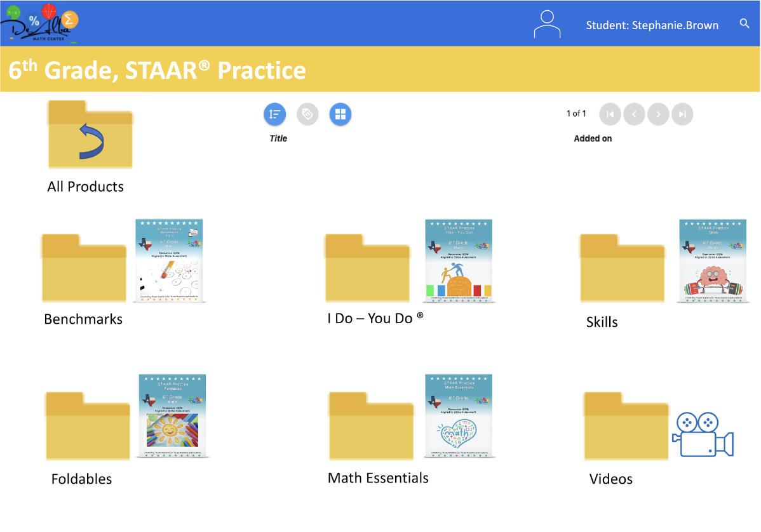Select the Benchmarks book cover thumbnail
Screen dimensions: 761x532
(x=169, y=260)
